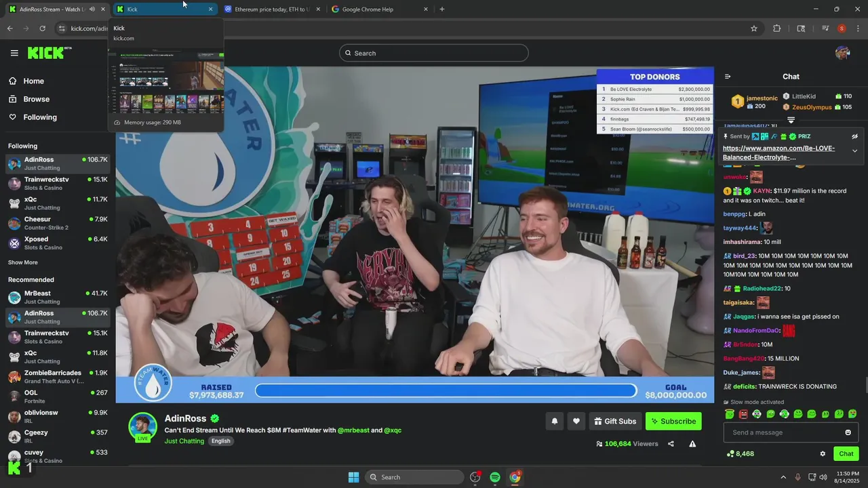Insert the red angry emote
Viewport: 868px width, 488px height.
pyautogui.click(x=743, y=414)
